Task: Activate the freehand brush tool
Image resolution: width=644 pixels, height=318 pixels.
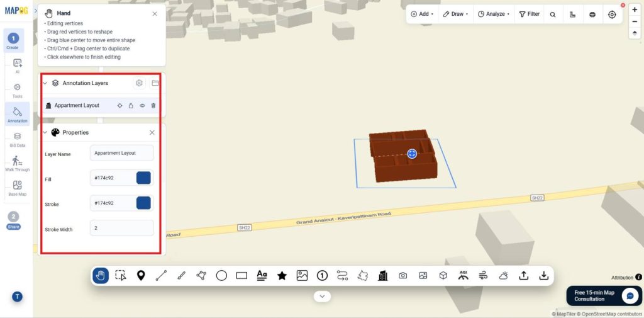Action: pos(181,276)
